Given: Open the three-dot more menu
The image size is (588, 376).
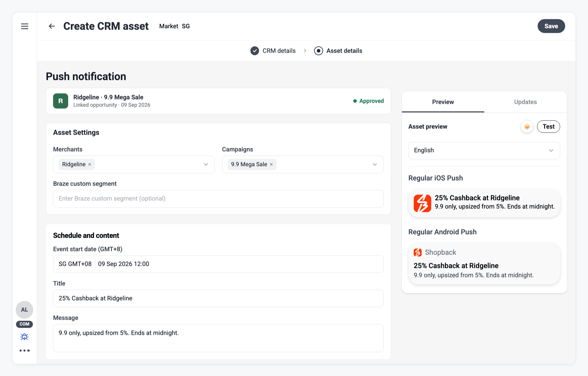Looking at the screenshot, I should (x=24, y=351).
